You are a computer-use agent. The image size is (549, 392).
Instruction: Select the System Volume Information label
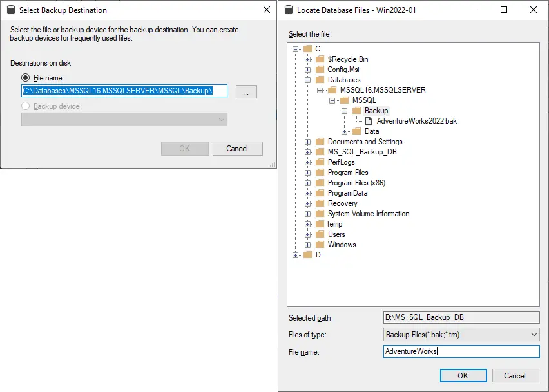click(369, 214)
